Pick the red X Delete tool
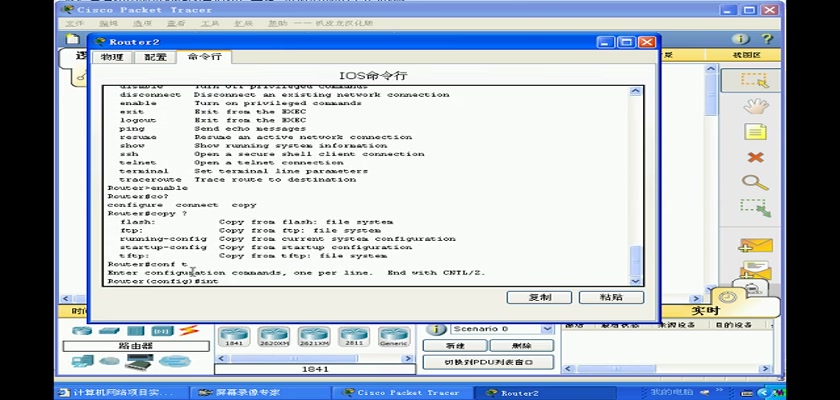This screenshot has width=840, height=400. 755,158
